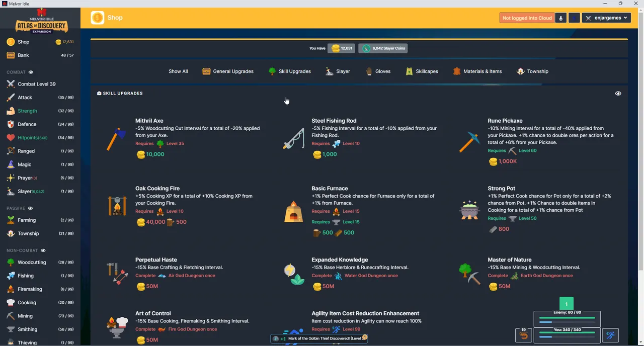Open the Firemaking skill
This screenshot has height=346, width=644.
coord(40,289)
